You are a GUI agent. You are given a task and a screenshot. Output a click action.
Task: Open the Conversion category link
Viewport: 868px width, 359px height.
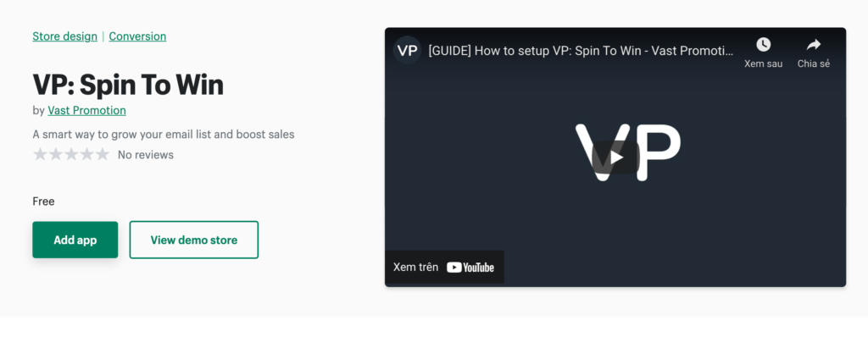(137, 36)
